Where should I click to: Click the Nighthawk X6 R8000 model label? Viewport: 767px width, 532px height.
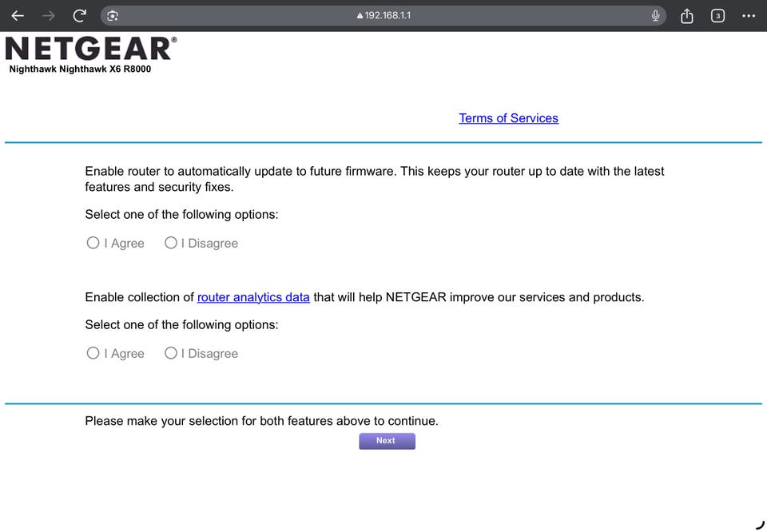pos(80,69)
